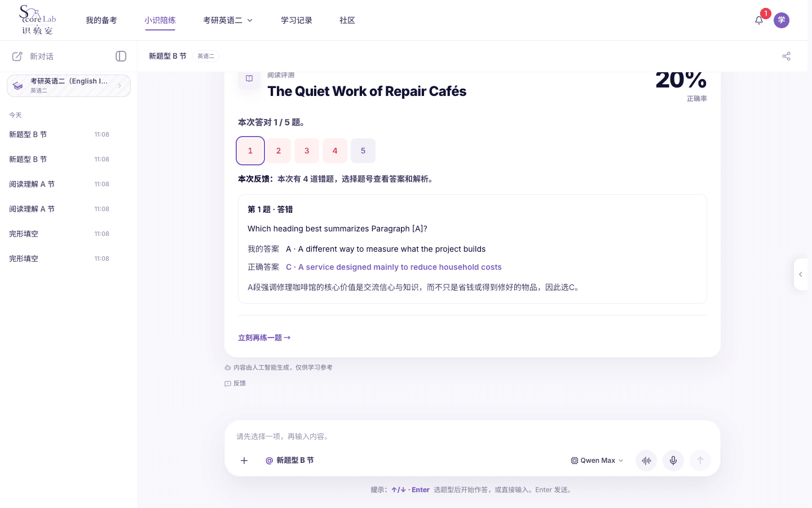
Task: Click the @新题型 B 节 mention tag
Action: point(290,461)
